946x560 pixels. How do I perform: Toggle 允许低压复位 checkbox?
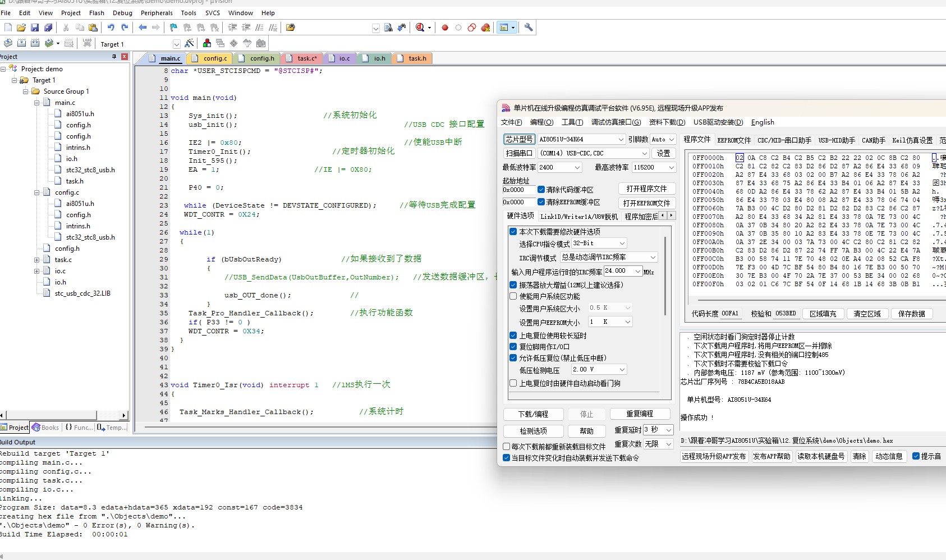coord(513,358)
